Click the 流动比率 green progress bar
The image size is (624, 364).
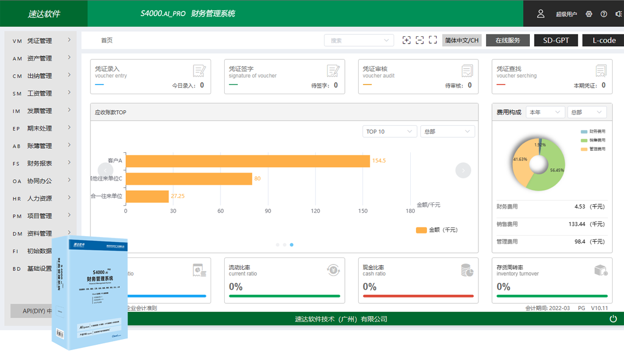click(x=284, y=296)
